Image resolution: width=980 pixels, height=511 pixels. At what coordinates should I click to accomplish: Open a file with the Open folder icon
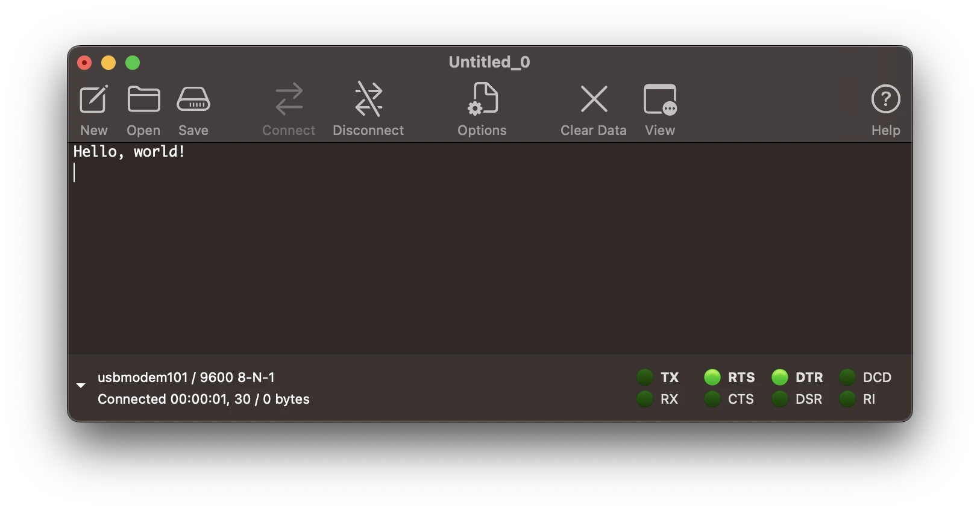click(x=143, y=99)
